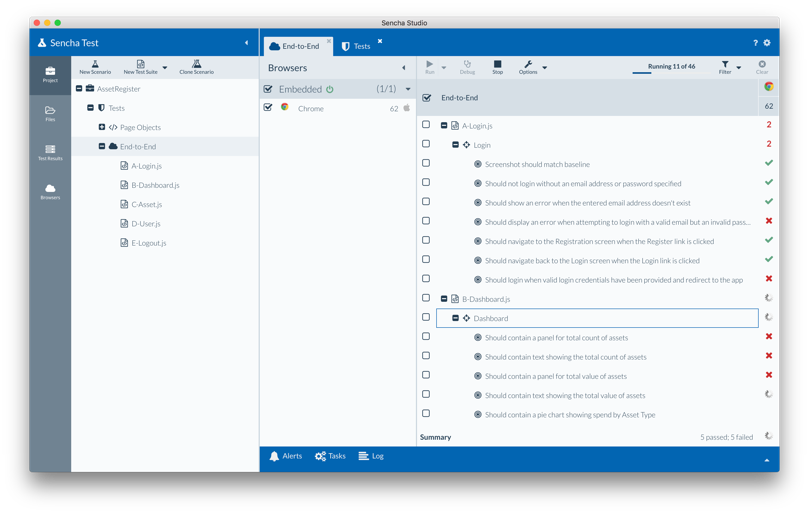Viewport: 809px width, 514px height.
Task: Switch to the End-to-End tab
Action: pos(299,46)
